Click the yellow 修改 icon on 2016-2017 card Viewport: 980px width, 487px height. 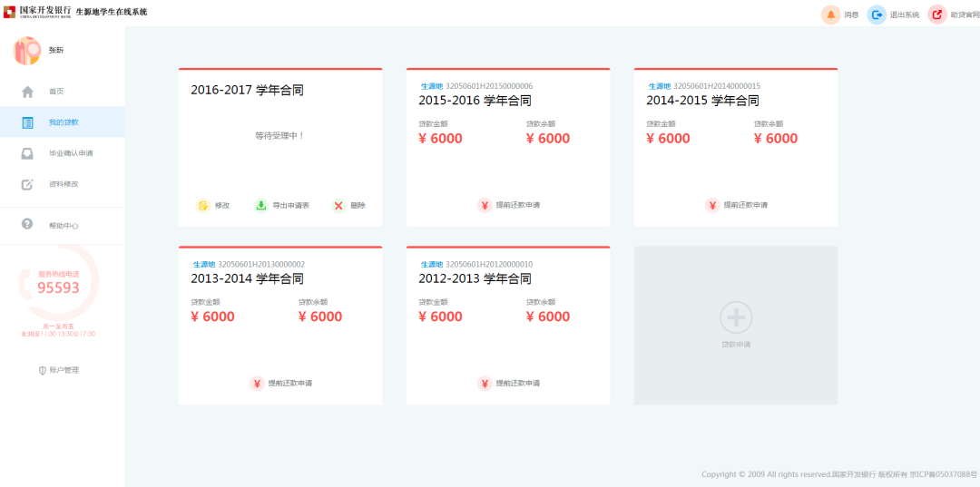[x=203, y=206]
